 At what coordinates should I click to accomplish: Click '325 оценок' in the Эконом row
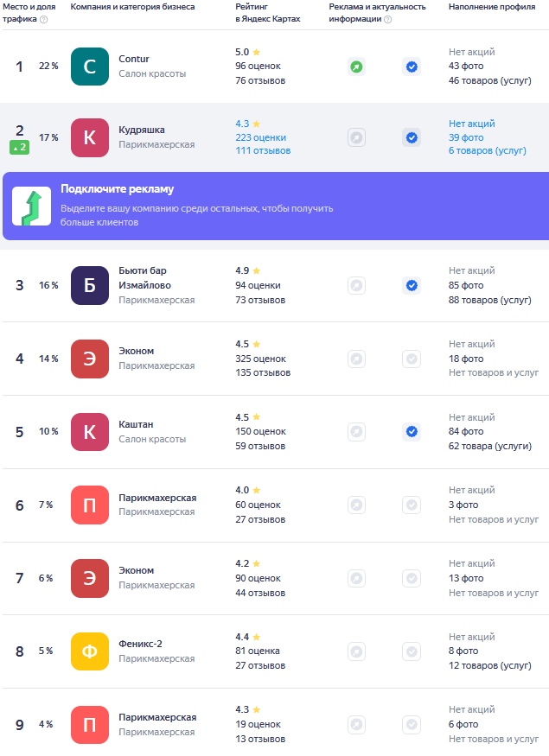[260, 359]
